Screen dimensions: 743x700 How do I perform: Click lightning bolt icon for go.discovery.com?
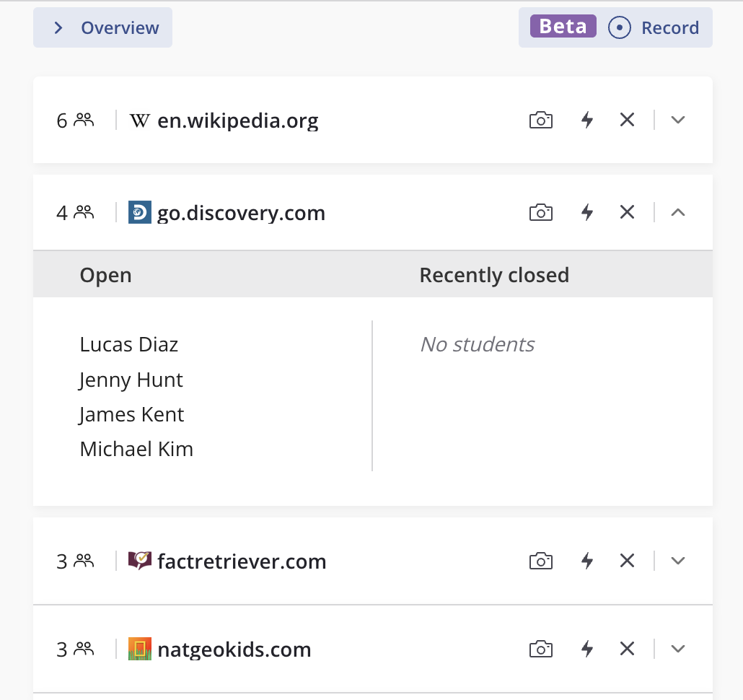[x=587, y=212]
